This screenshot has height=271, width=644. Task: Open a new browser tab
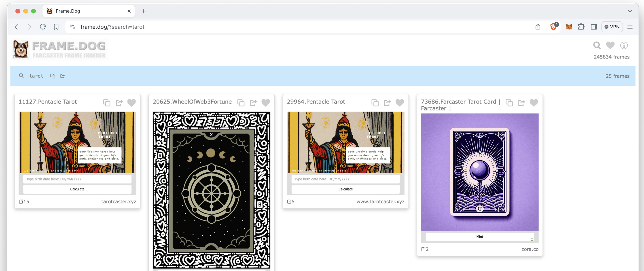pyautogui.click(x=144, y=11)
